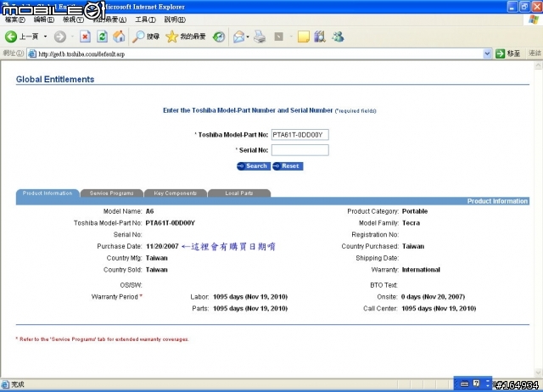
Task: Open the 檔案 menu
Action: 15,20
